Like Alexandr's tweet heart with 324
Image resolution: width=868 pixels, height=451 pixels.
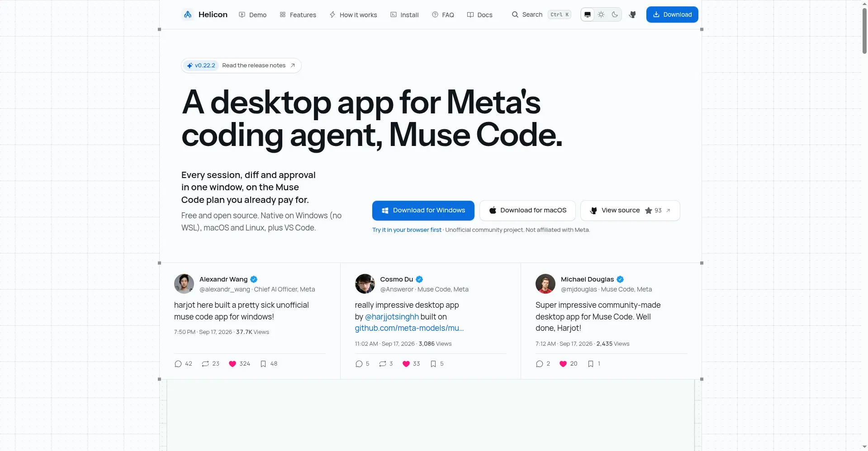[x=232, y=364]
